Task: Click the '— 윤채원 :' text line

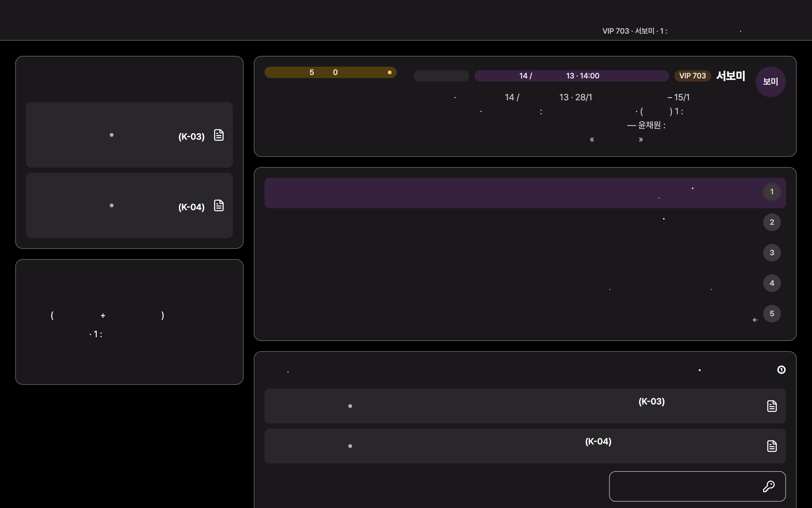Action: [x=646, y=125]
